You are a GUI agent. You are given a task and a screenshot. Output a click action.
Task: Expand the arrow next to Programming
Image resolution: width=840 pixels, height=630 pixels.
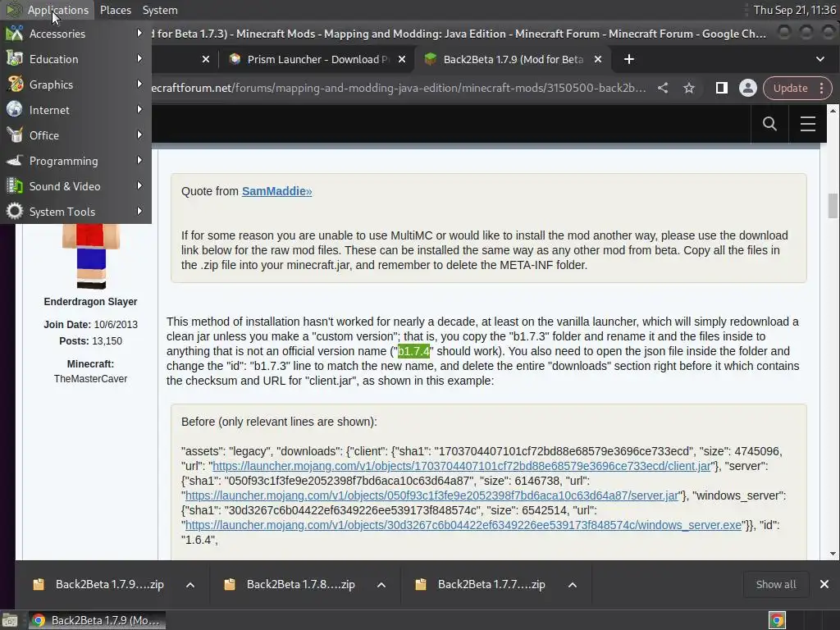tap(139, 160)
